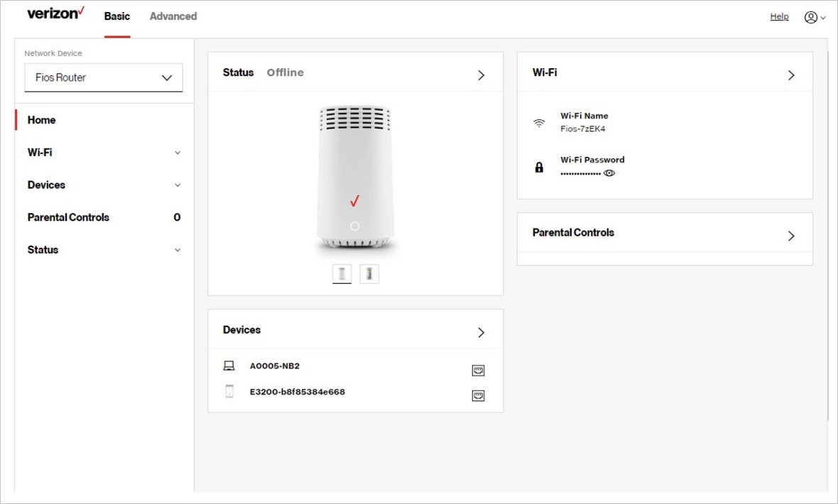
Task: Open the Parental Controls panel arrow
Action: (790, 235)
